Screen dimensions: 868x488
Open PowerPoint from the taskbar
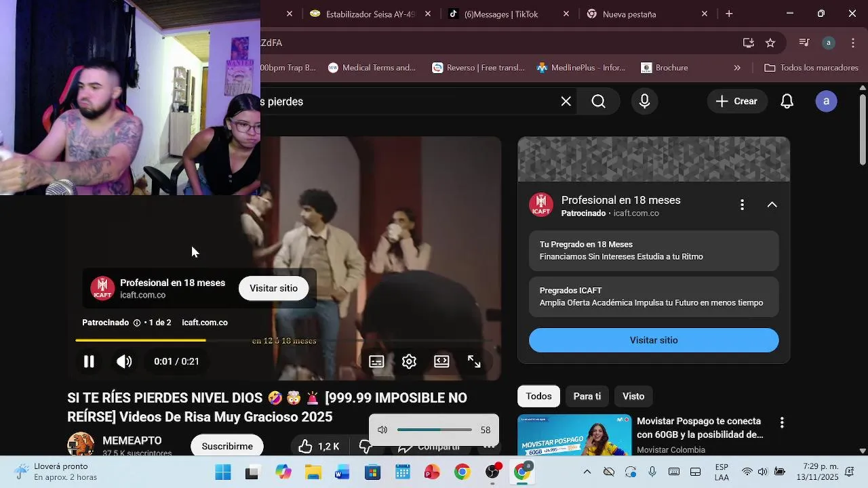(432, 472)
